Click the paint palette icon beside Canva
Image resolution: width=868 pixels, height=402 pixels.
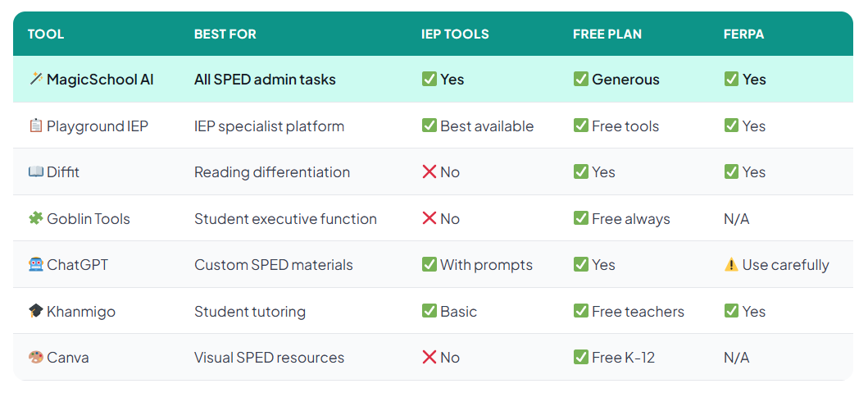pos(35,357)
